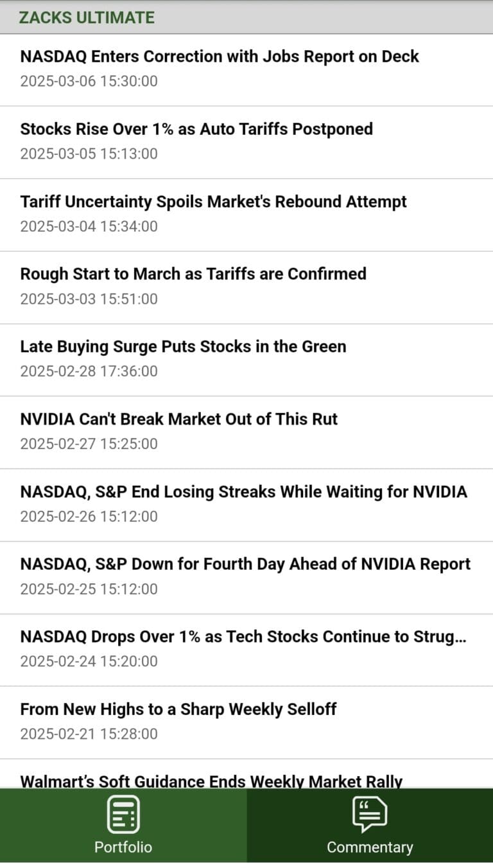This screenshot has width=493, height=868.
Task: Select the 2025-02-21 15:28:00 timestamp entry
Action: pos(89,734)
